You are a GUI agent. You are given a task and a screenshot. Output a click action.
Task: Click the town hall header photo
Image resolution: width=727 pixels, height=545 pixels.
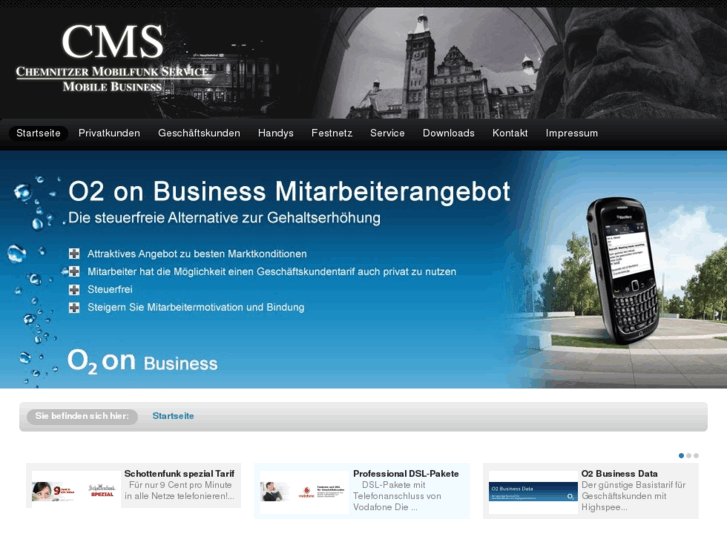click(443, 65)
